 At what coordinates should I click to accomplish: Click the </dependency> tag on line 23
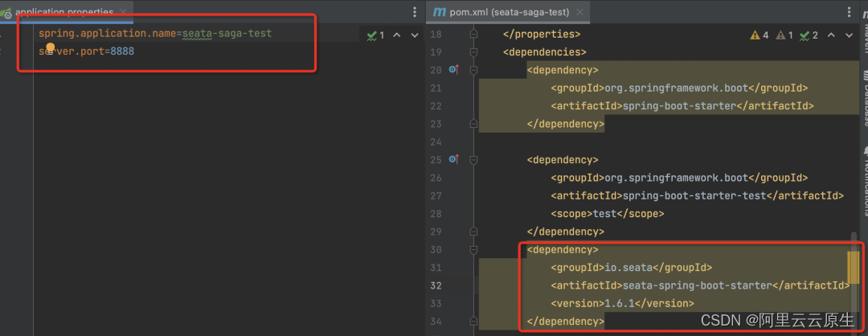[x=565, y=124]
